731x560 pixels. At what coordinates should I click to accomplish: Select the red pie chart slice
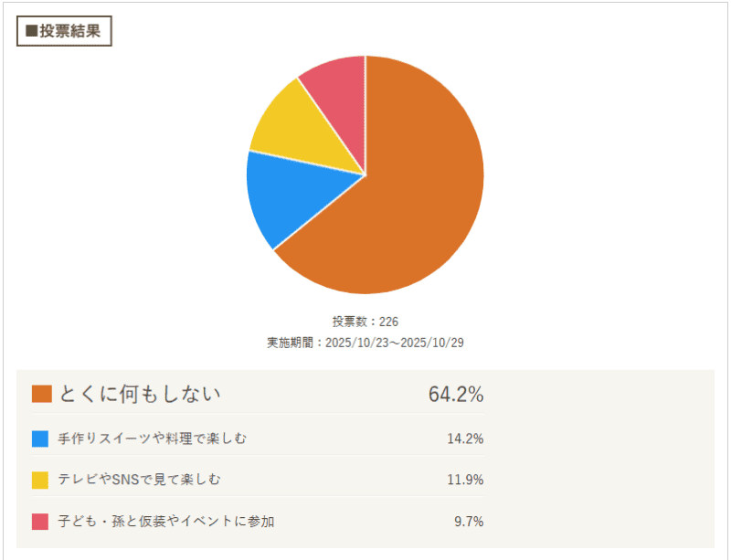[336, 87]
